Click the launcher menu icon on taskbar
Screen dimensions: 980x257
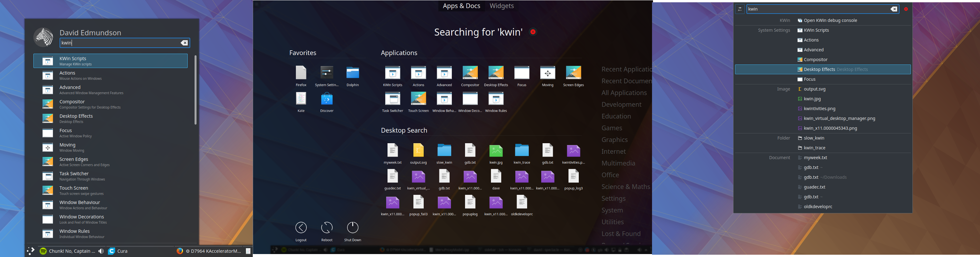31,251
